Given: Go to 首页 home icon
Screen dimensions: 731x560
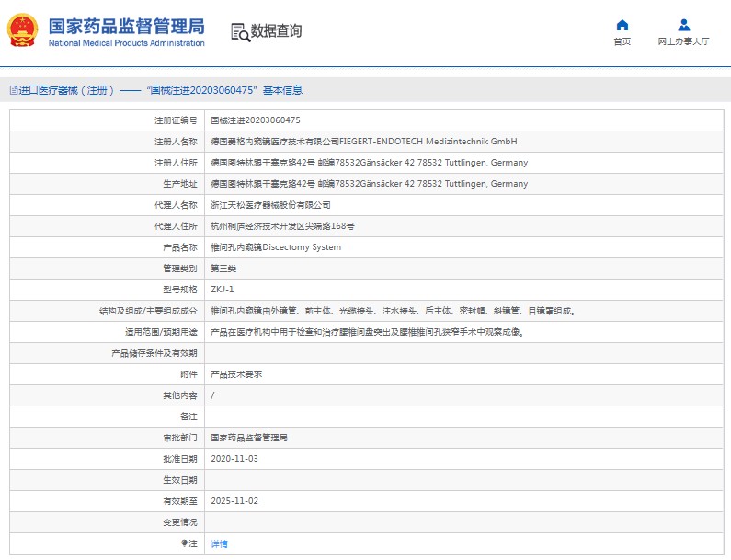Looking at the screenshot, I should pyautogui.click(x=622, y=25).
